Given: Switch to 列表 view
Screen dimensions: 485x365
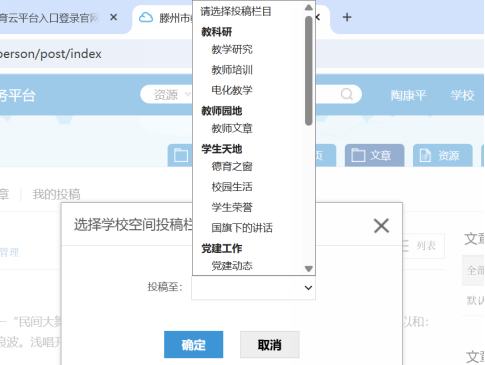Looking at the screenshot, I should coord(423,246).
